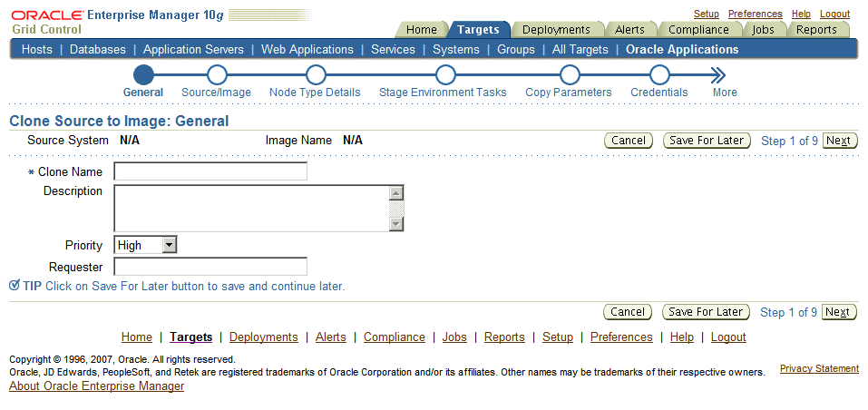Click the Node Type Details step circle
868x410 pixels.
tap(315, 74)
